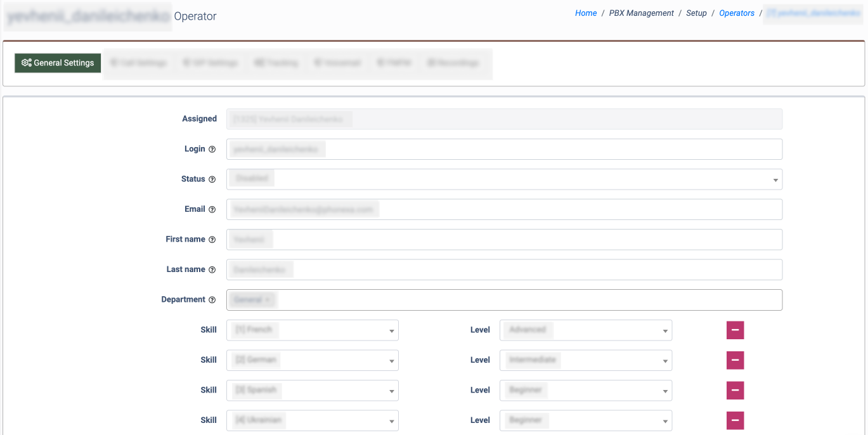Switch to the General Settings tab
868x435 pixels.
[x=58, y=63]
